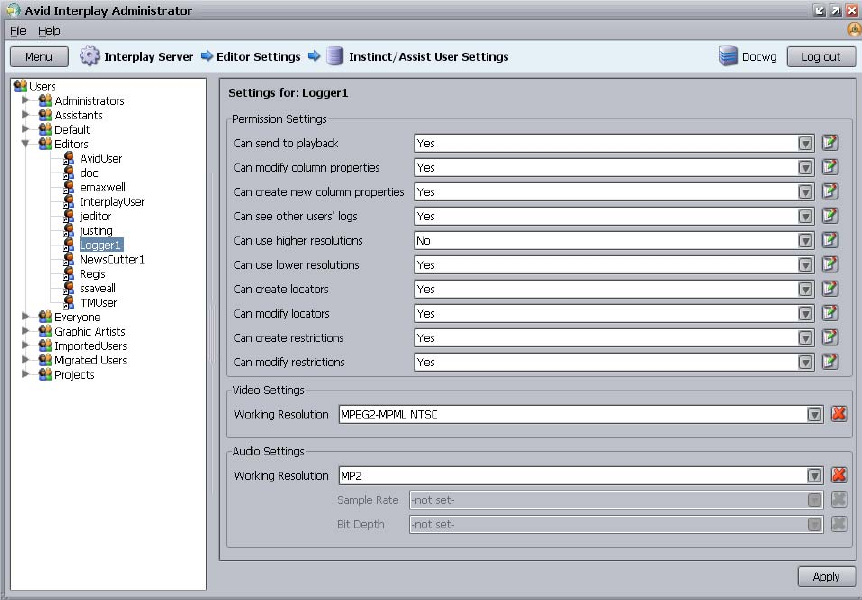Click edit icon beside Can send to playback
This screenshot has height=600, width=862.
pyautogui.click(x=830, y=143)
